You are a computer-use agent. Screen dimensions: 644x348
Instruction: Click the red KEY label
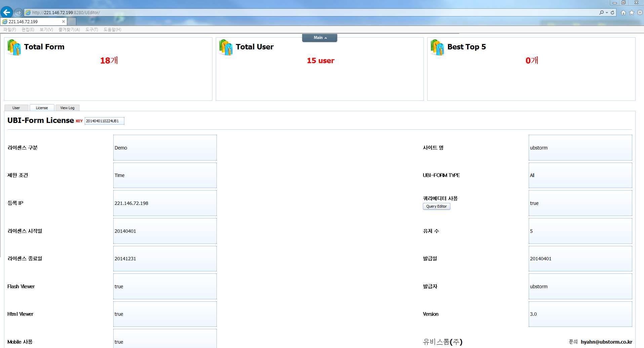79,121
